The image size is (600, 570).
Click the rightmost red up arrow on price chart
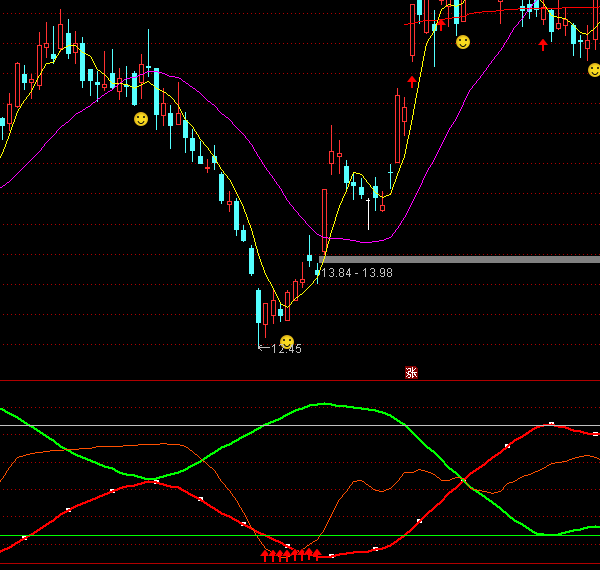tap(543, 44)
